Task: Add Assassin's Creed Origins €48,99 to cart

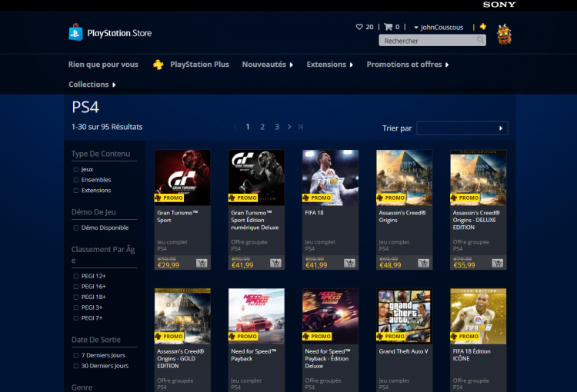Action: (424, 263)
